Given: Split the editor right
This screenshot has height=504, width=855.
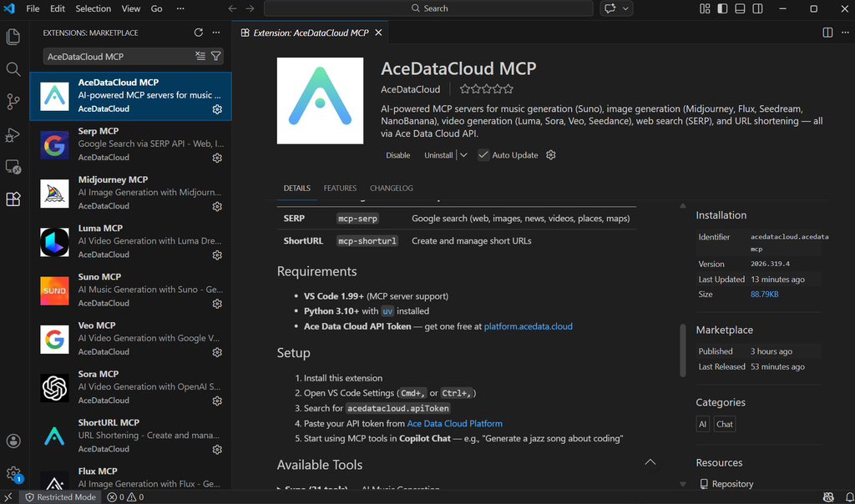Looking at the screenshot, I should tap(827, 33).
